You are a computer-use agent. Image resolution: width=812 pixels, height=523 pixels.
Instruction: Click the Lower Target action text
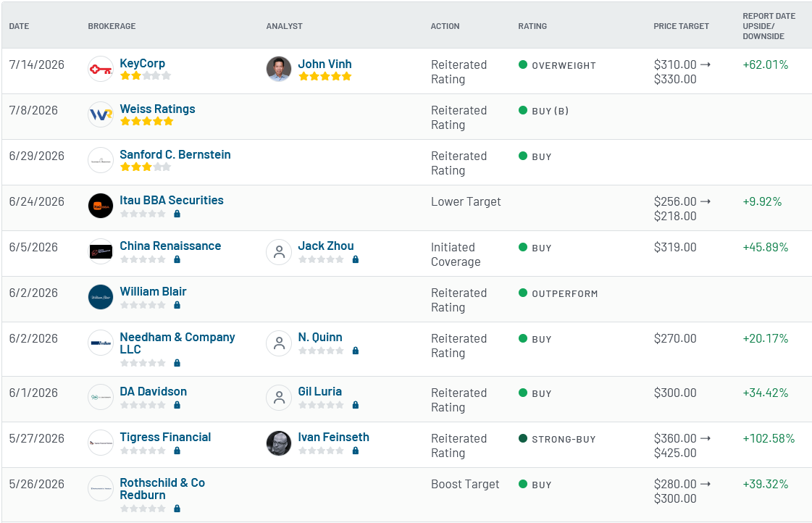pos(466,201)
